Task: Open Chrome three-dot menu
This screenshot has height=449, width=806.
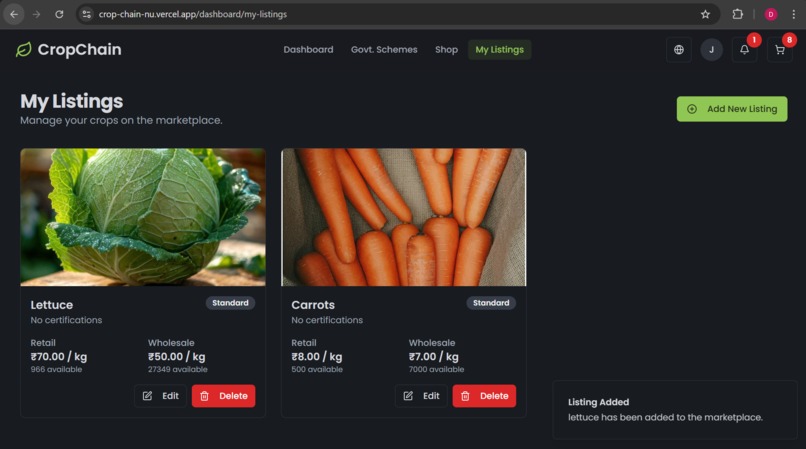Action: (x=794, y=14)
